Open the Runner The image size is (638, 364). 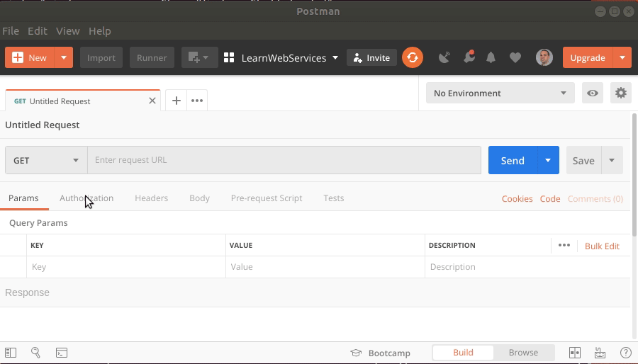[x=152, y=57]
